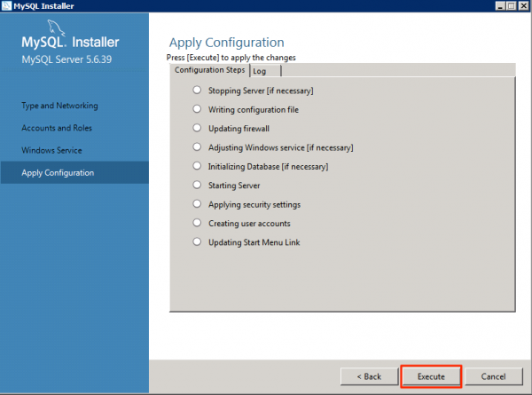Click the Starting Server status circle
Image resolution: width=532 pixels, height=395 pixels.
(197, 185)
